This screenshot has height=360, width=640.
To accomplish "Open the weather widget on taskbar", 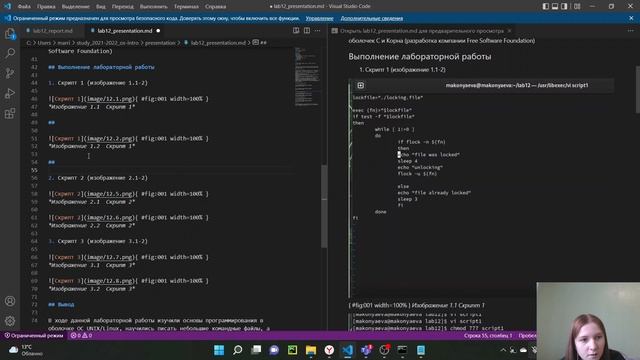I will point(25,350).
